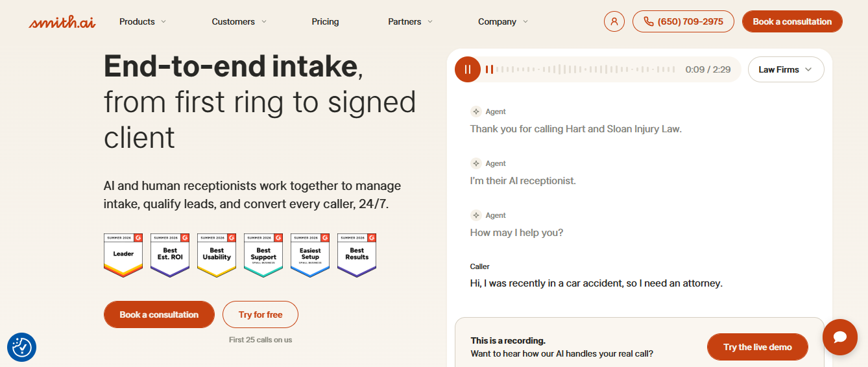This screenshot has width=868, height=367.
Task: Open the Pricing page
Action: [325, 21]
